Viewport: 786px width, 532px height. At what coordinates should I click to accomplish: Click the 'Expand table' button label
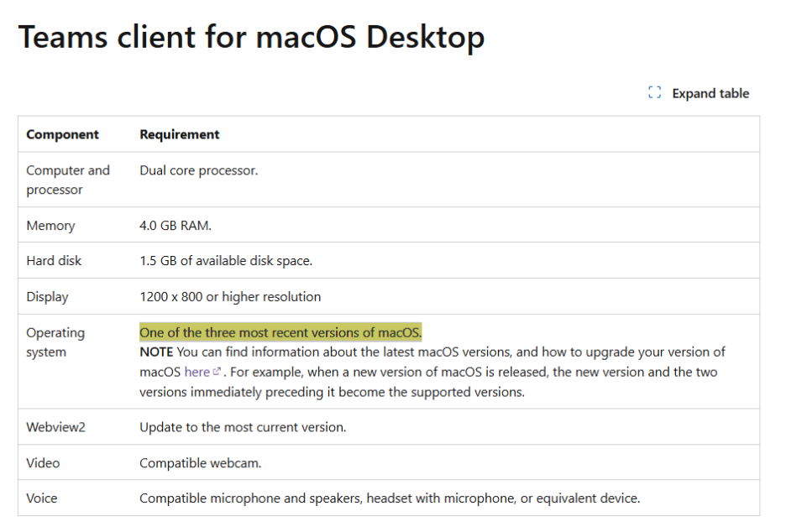pyautogui.click(x=710, y=94)
